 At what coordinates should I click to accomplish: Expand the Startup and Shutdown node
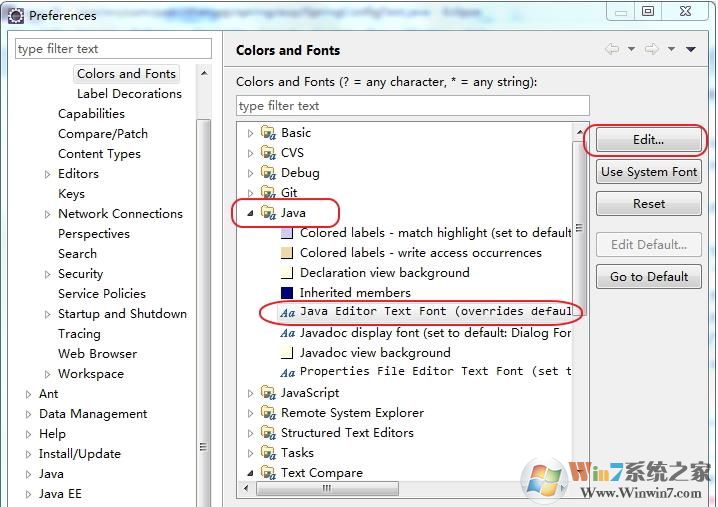coord(48,314)
